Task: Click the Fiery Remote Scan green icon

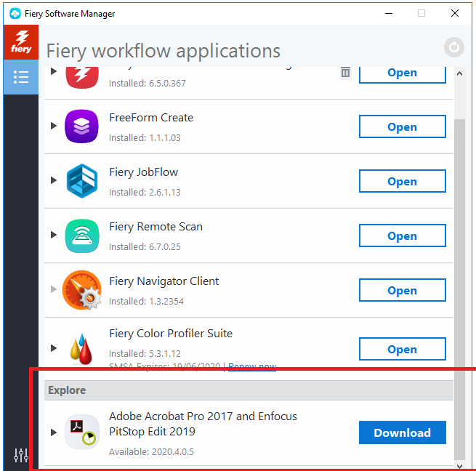Action: tap(81, 235)
